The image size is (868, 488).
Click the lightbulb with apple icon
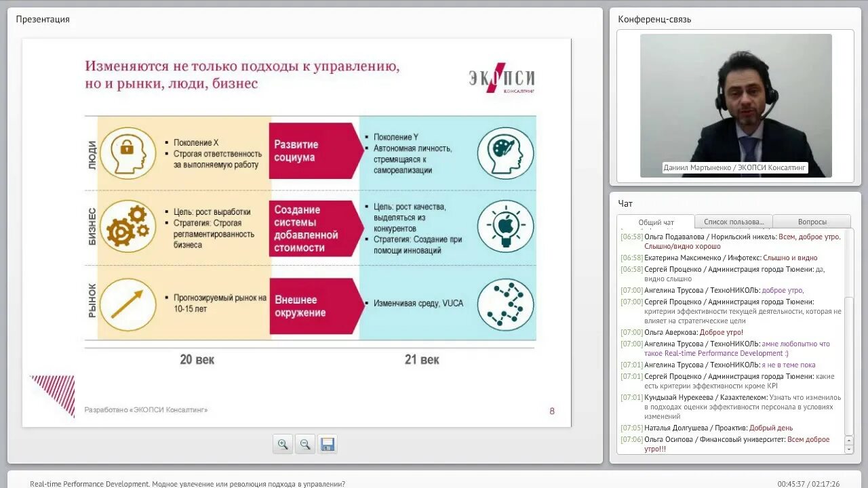(x=505, y=226)
